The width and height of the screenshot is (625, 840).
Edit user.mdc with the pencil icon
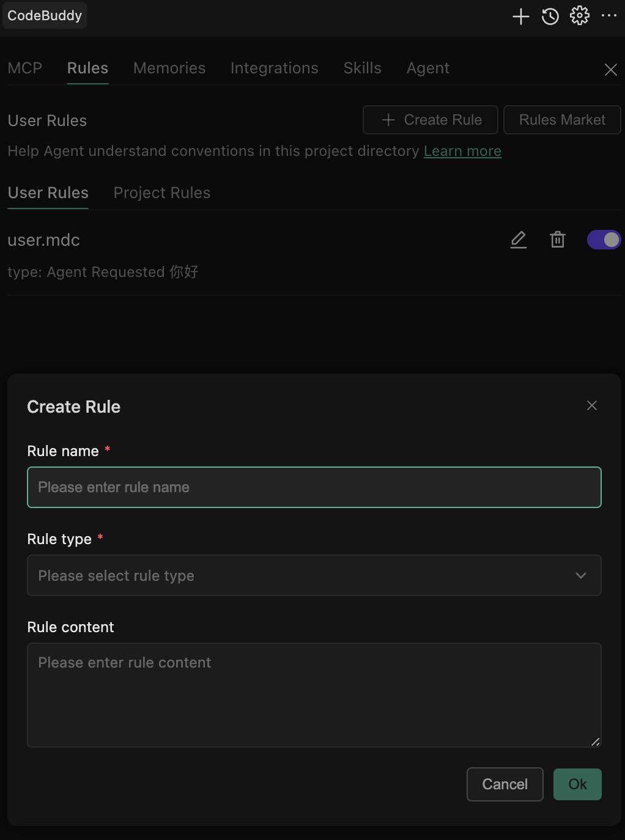click(x=519, y=240)
